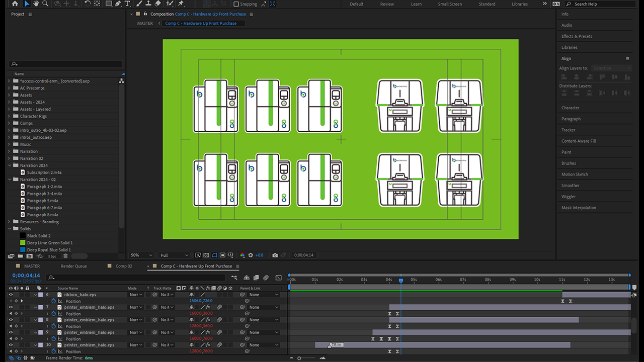Image resolution: width=644 pixels, height=362 pixels.
Task: Click the Home icon in toolbar
Action: [x=15, y=4]
